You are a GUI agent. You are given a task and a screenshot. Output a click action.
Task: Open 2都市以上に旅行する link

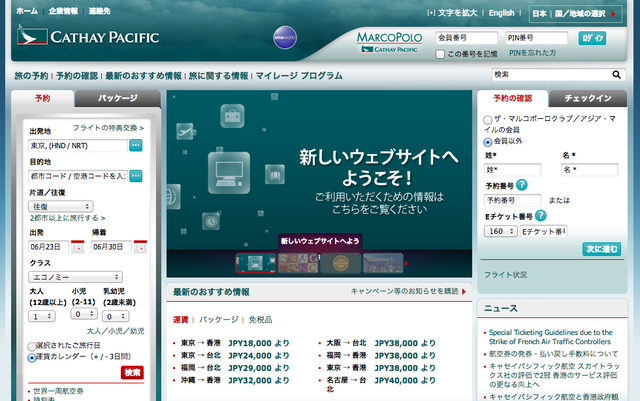click(x=67, y=218)
